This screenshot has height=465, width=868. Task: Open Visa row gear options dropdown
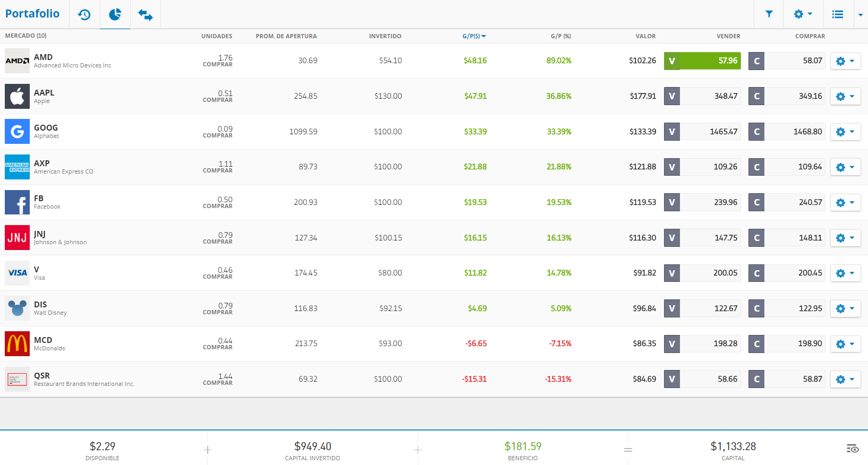point(845,273)
